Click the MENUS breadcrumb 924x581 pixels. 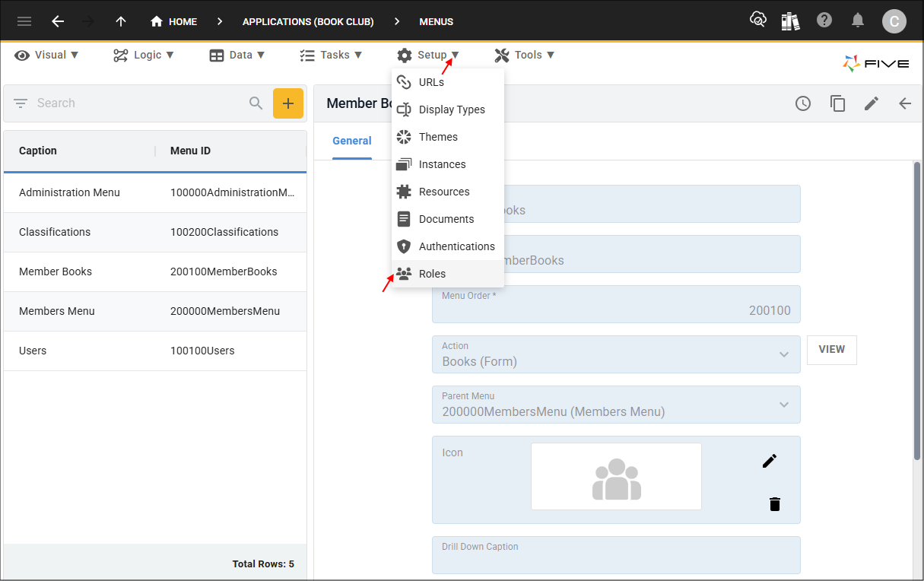point(436,21)
